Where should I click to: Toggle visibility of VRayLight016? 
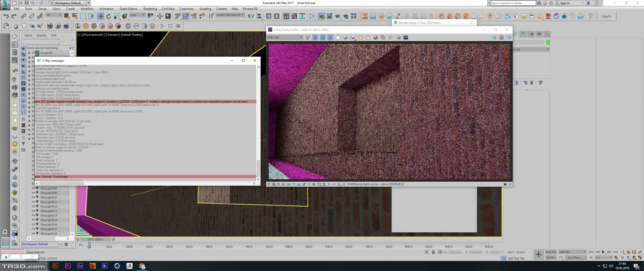tap(33, 225)
